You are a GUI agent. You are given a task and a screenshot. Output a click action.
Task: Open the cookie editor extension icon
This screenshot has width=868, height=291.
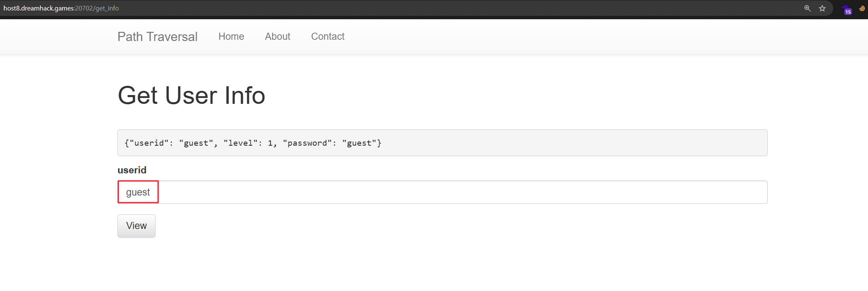point(862,8)
